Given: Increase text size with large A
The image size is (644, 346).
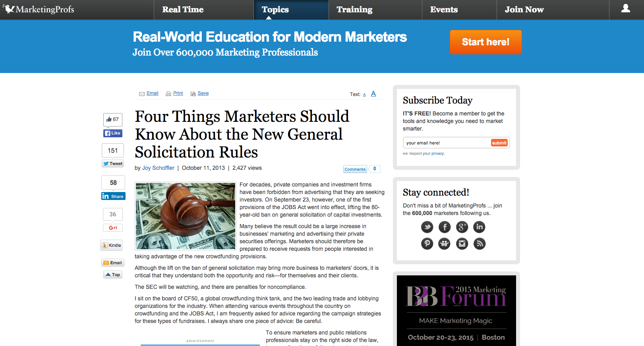Looking at the screenshot, I should point(373,94).
